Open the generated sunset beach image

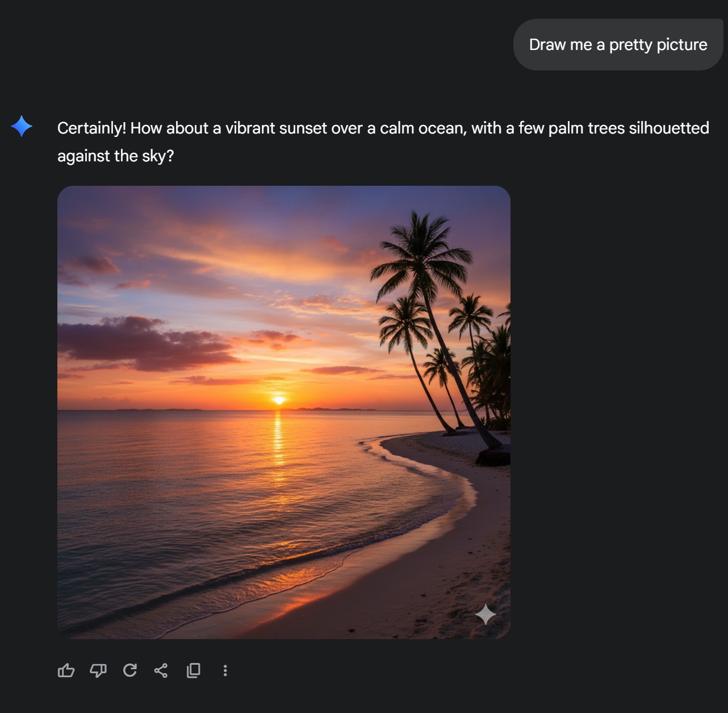click(284, 412)
